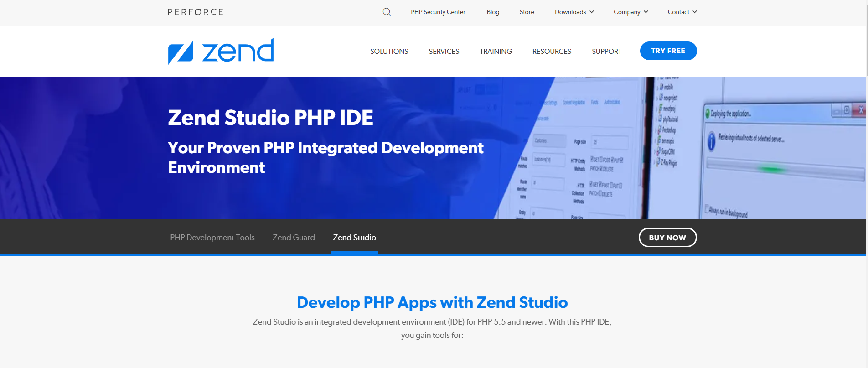Click the Buy Now button

click(x=667, y=238)
